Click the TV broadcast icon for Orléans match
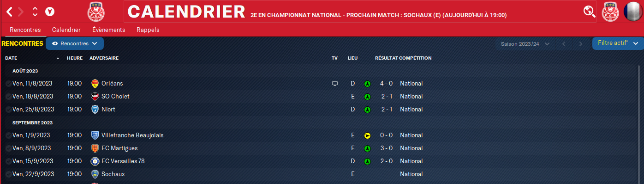Viewport: 644px width, 184px height. click(335, 84)
